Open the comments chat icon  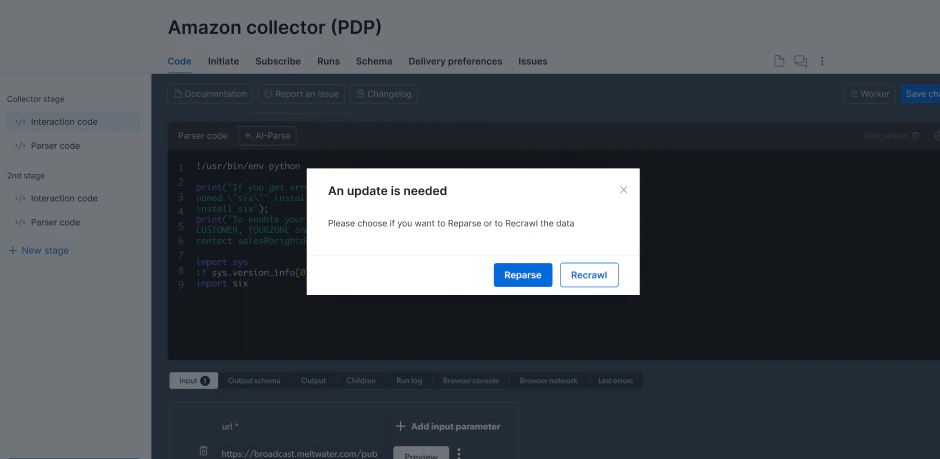click(x=800, y=61)
